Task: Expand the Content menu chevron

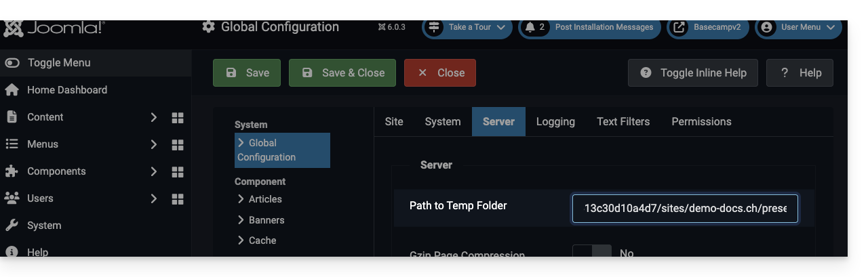Action: (153, 117)
